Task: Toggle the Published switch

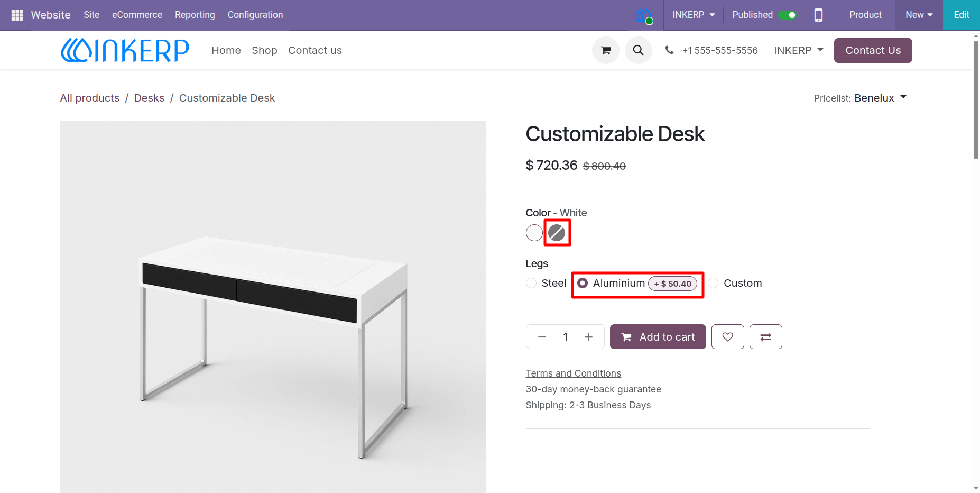Action: click(787, 15)
